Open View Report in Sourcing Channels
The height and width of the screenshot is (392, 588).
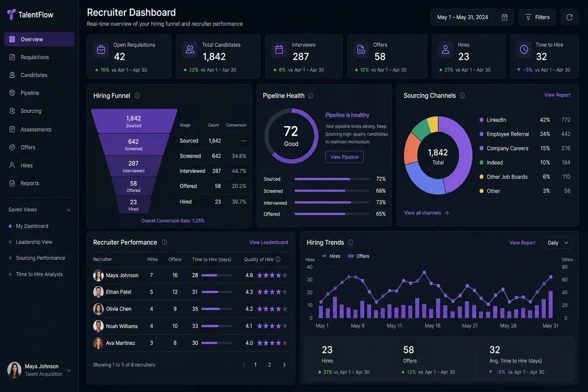click(557, 95)
